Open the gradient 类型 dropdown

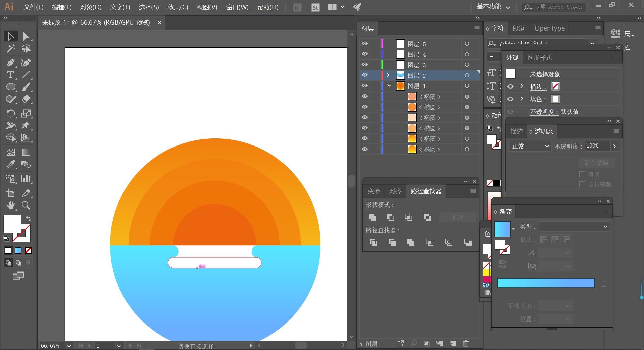(574, 227)
